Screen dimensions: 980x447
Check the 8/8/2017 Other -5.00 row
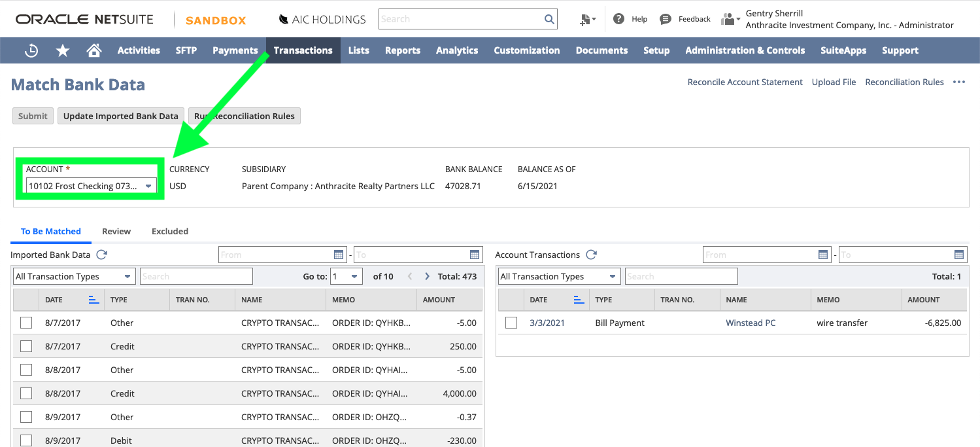point(26,370)
